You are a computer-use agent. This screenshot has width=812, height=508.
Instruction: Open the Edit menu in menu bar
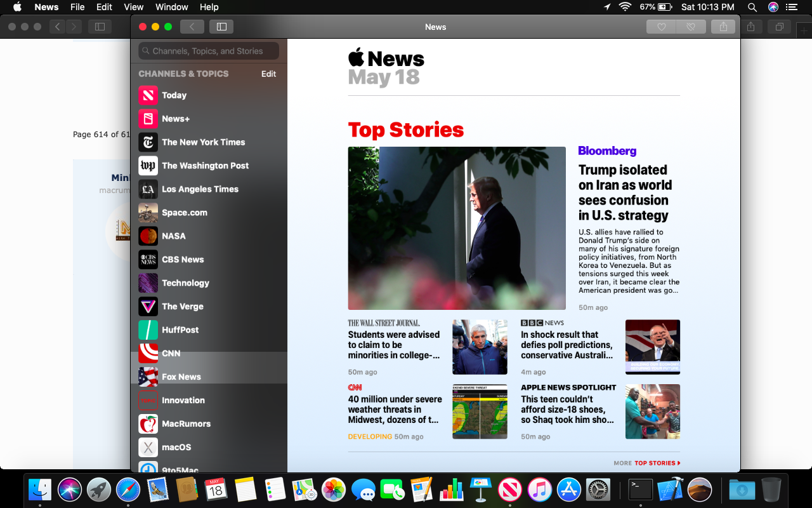pyautogui.click(x=104, y=7)
